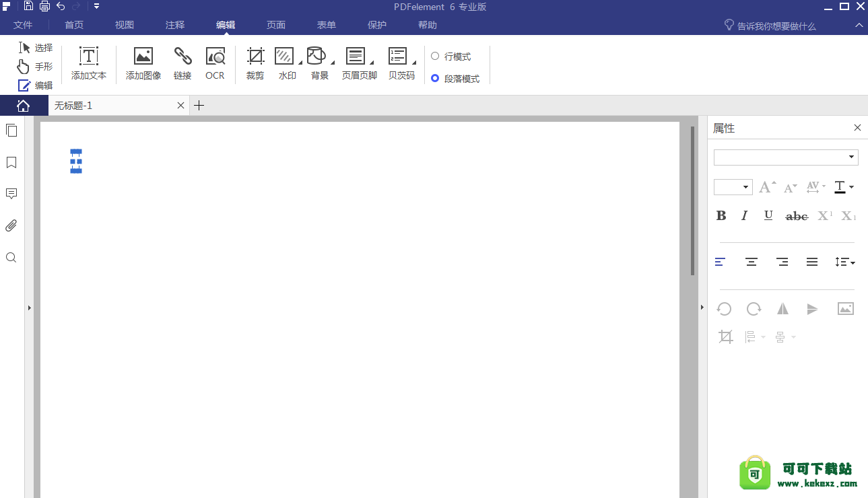Open the bookmark panel in left sidebar
Viewport: 868px width, 498px height.
pos(11,162)
